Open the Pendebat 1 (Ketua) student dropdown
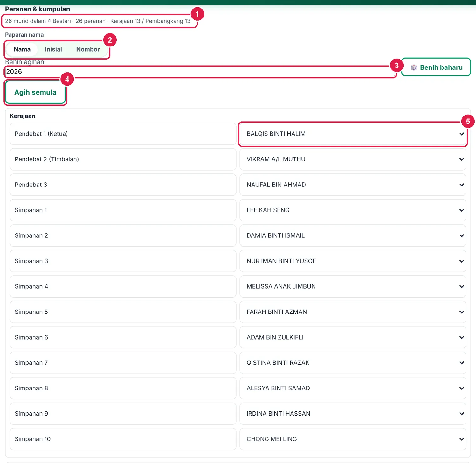Image resolution: width=476 pixels, height=463 pixels. 353,134
